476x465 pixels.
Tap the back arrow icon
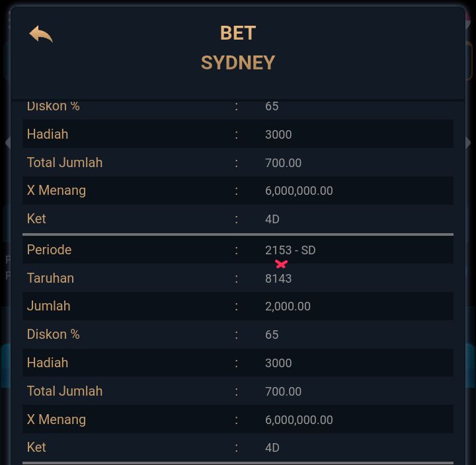40,34
